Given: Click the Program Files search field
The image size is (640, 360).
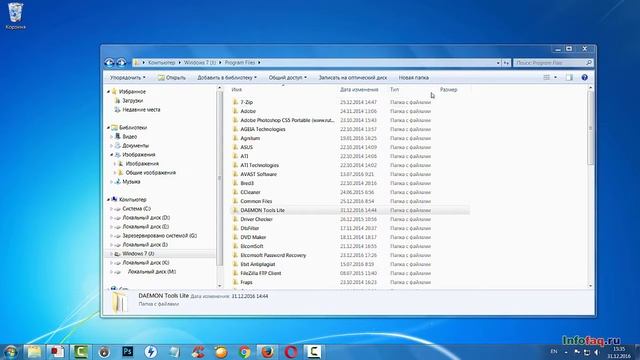Looking at the screenshot, I should (x=553, y=63).
